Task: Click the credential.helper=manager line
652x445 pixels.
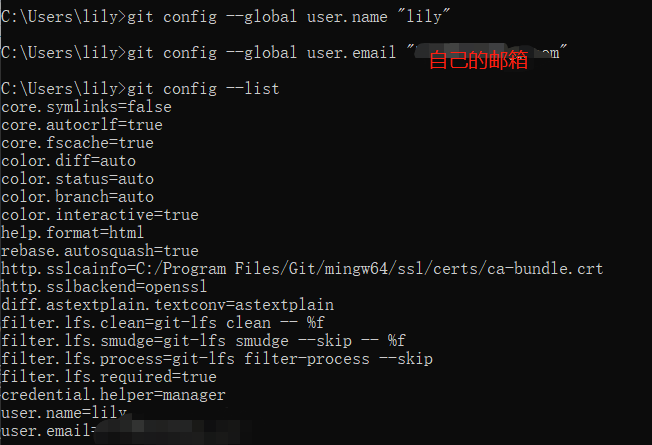Action: 113,395
